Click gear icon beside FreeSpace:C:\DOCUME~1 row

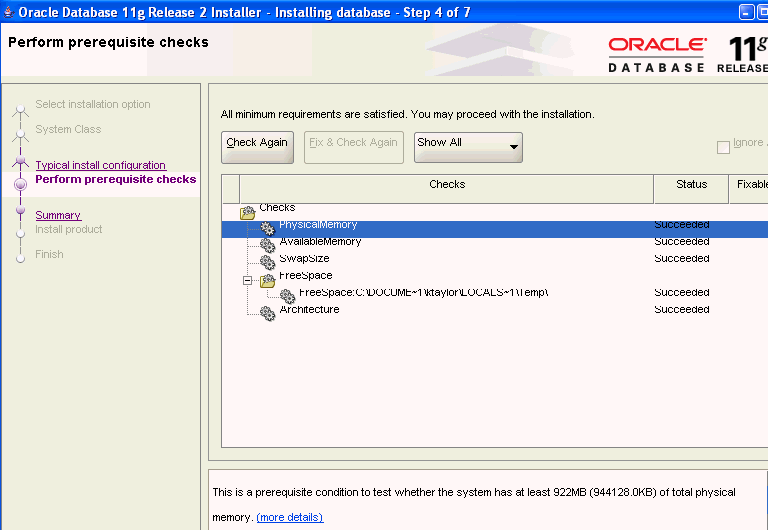tap(288, 296)
